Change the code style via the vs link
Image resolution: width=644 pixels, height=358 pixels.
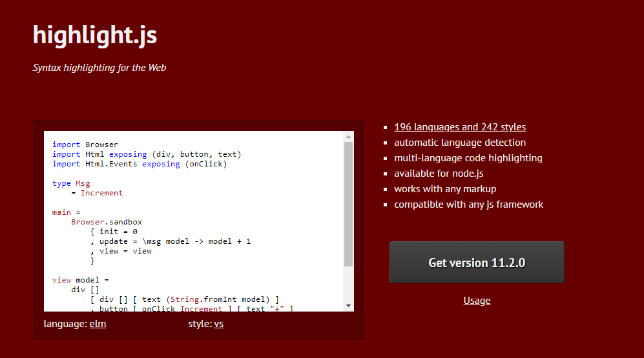[218, 324]
